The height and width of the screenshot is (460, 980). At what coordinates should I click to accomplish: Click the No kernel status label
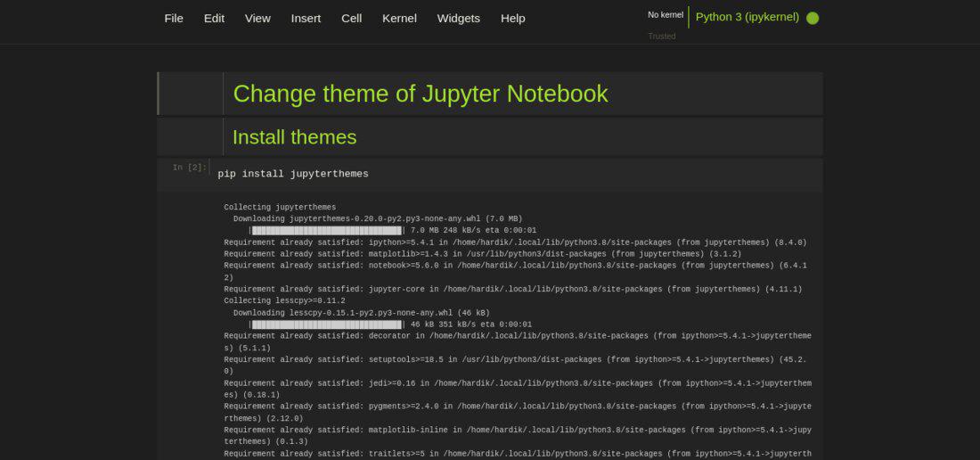point(665,14)
